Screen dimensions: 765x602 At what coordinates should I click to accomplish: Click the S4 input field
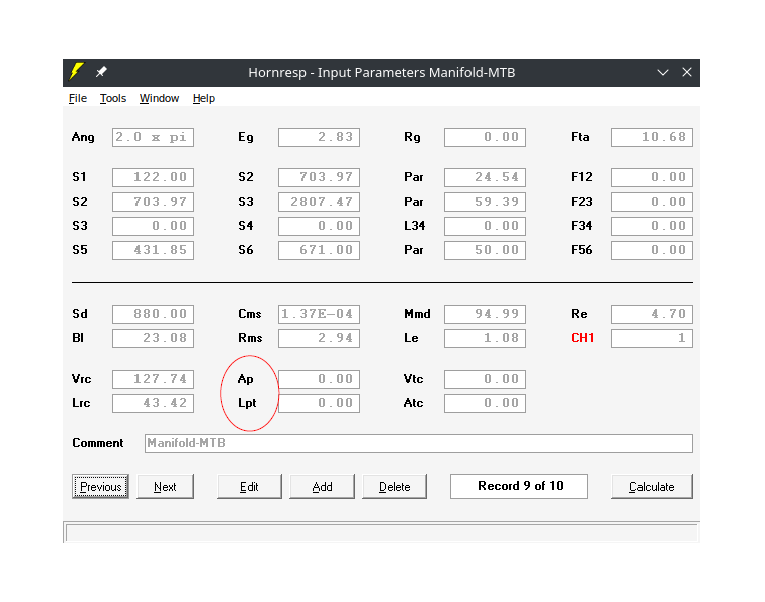(319, 226)
